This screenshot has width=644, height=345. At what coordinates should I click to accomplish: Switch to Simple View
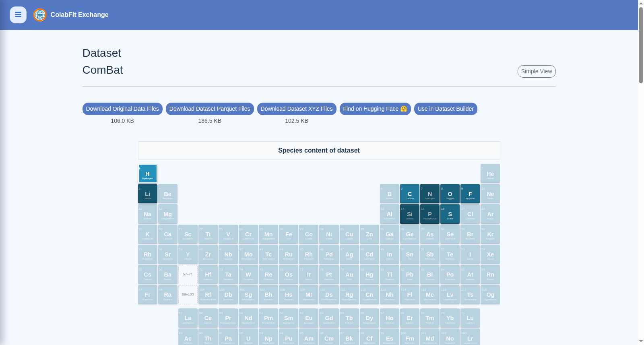click(537, 71)
